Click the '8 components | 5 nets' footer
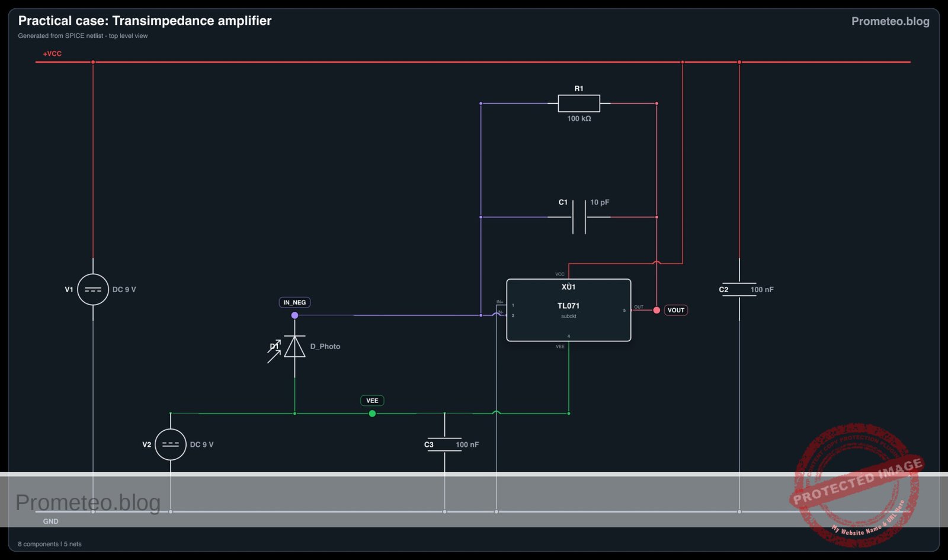Viewport: 948px width, 560px height. click(x=50, y=544)
